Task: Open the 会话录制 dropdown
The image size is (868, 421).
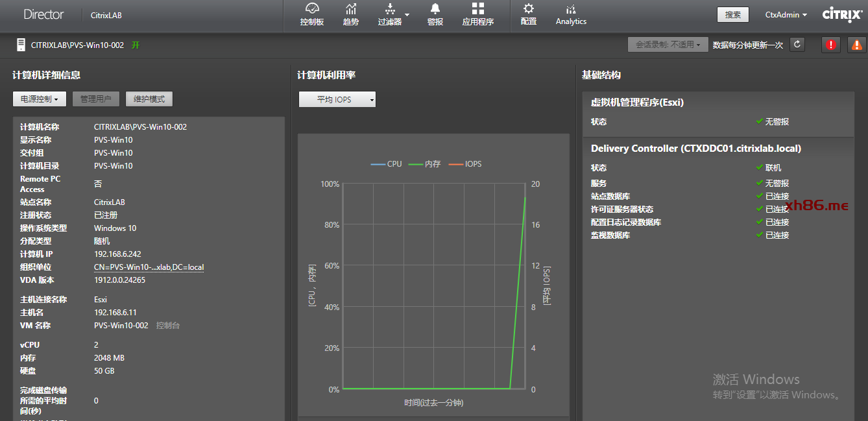Action: tap(668, 45)
